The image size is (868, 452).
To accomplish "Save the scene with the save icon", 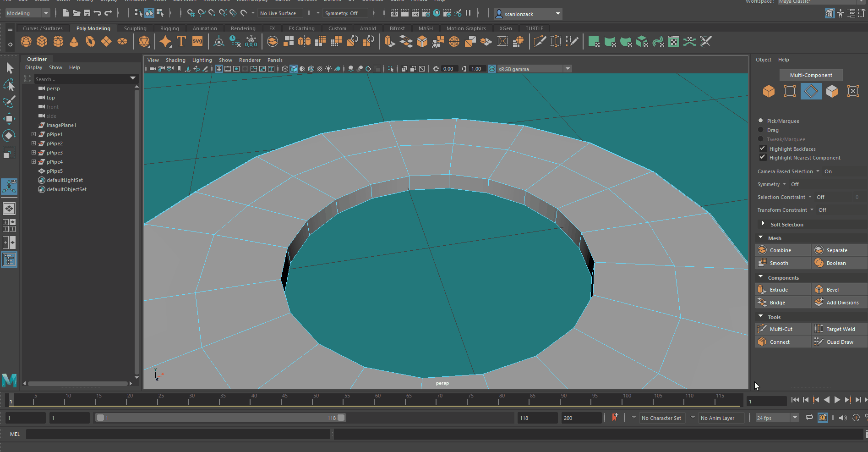I will [x=87, y=13].
